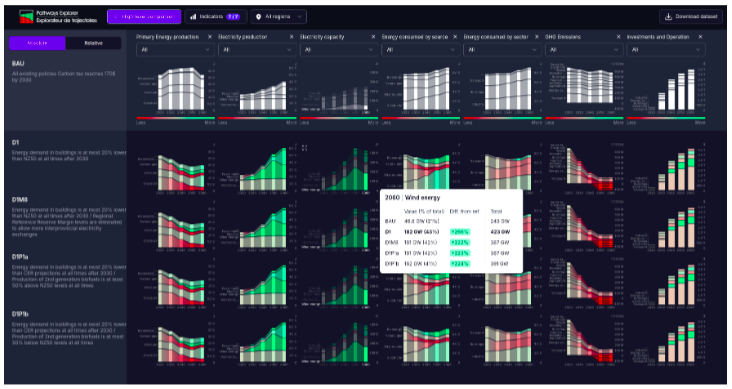Click the Less–More color scale under Investments and Operation
732x389 pixels.
tap(666, 118)
